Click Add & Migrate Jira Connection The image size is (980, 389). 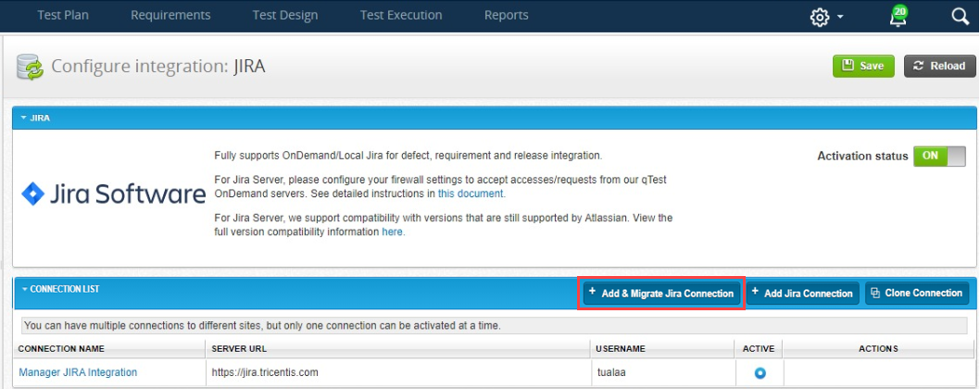661,294
